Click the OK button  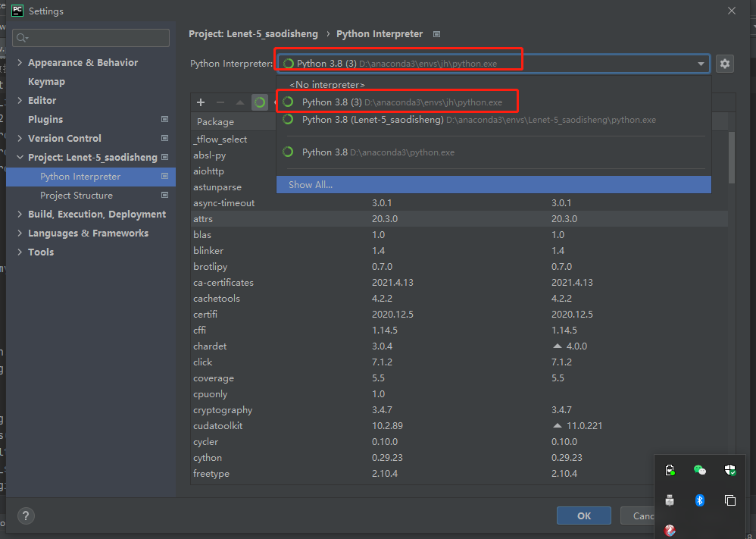point(584,515)
